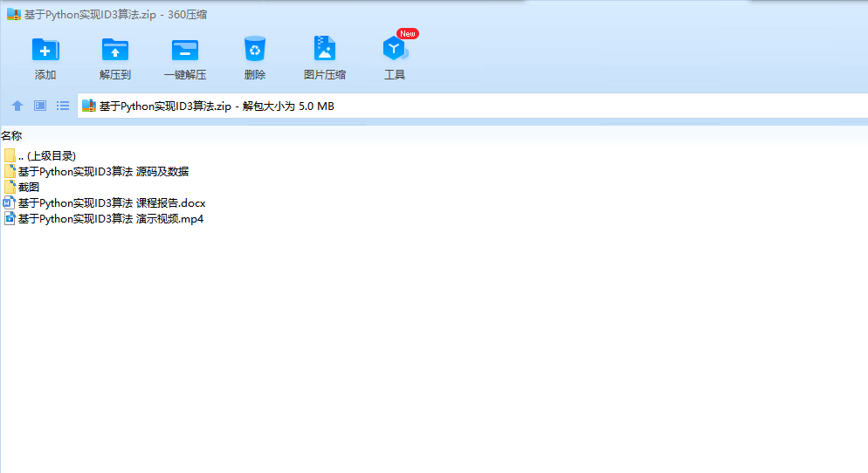Click the Word icon of 课程报告.docx
This screenshot has width=868, height=473.
coord(10,203)
